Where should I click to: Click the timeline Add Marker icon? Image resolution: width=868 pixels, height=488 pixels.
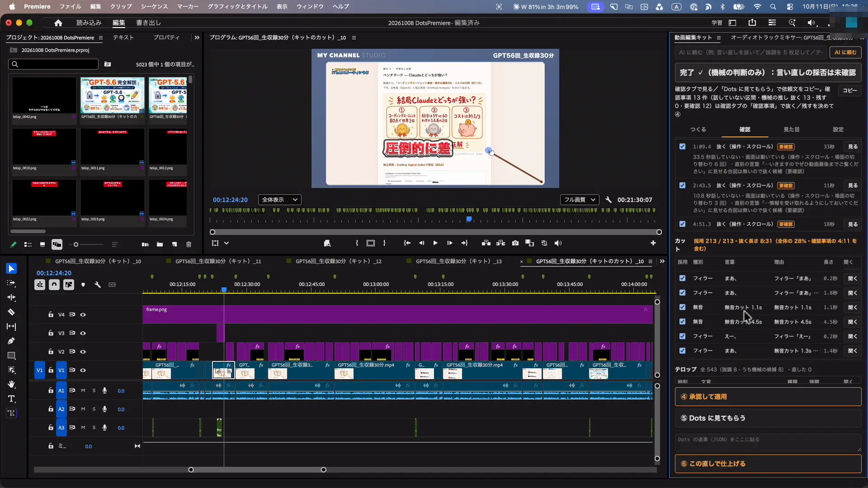point(83,285)
